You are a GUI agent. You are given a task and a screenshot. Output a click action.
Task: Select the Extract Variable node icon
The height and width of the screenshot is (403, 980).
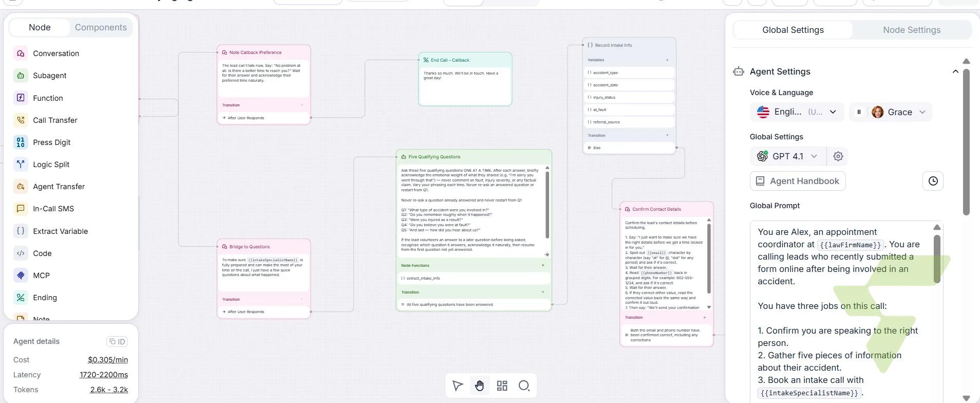(x=21, y=231)
